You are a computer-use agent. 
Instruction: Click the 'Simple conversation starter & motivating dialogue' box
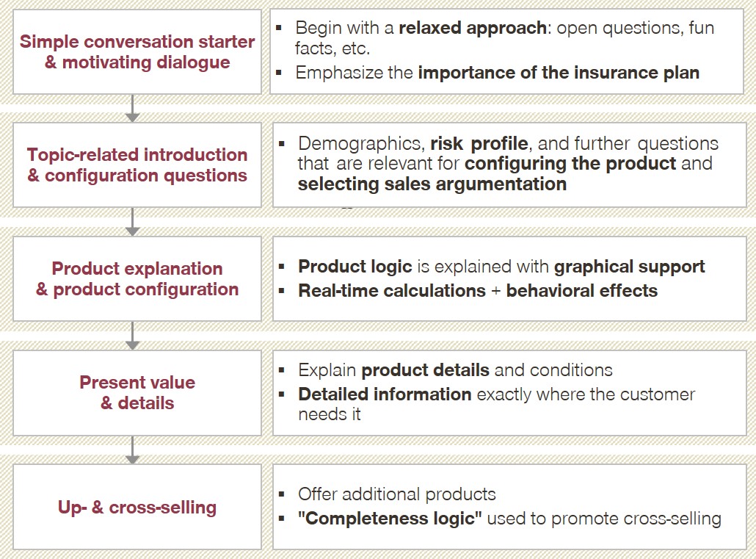point(137,51)
